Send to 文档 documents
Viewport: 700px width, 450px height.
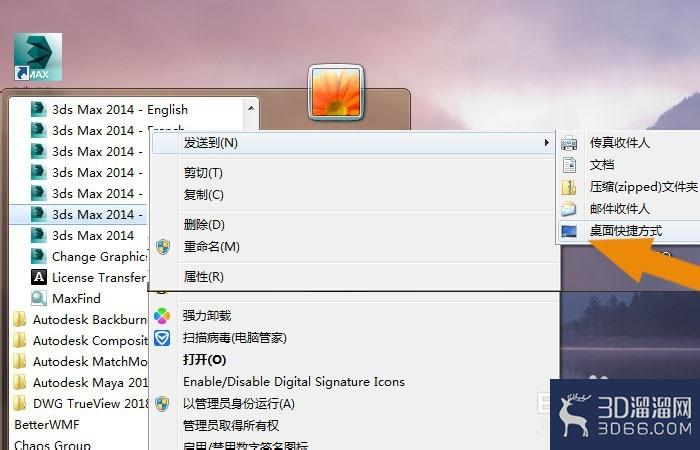point(602,164)
